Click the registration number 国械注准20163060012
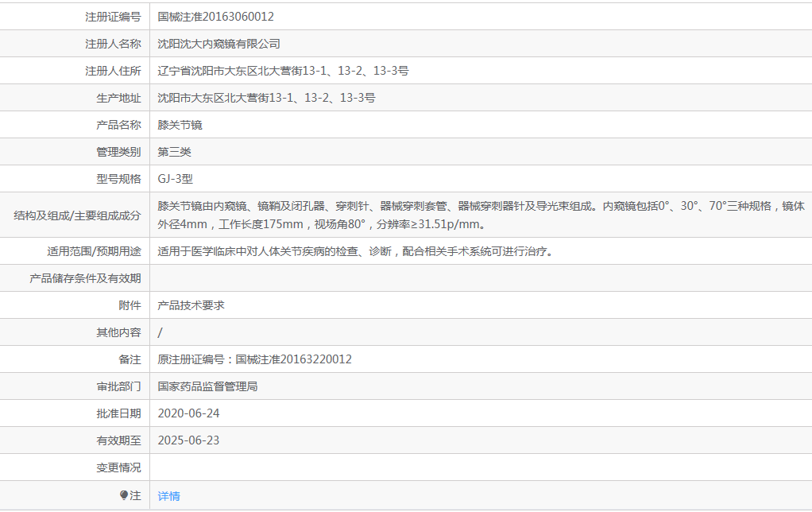 point(221,15)
